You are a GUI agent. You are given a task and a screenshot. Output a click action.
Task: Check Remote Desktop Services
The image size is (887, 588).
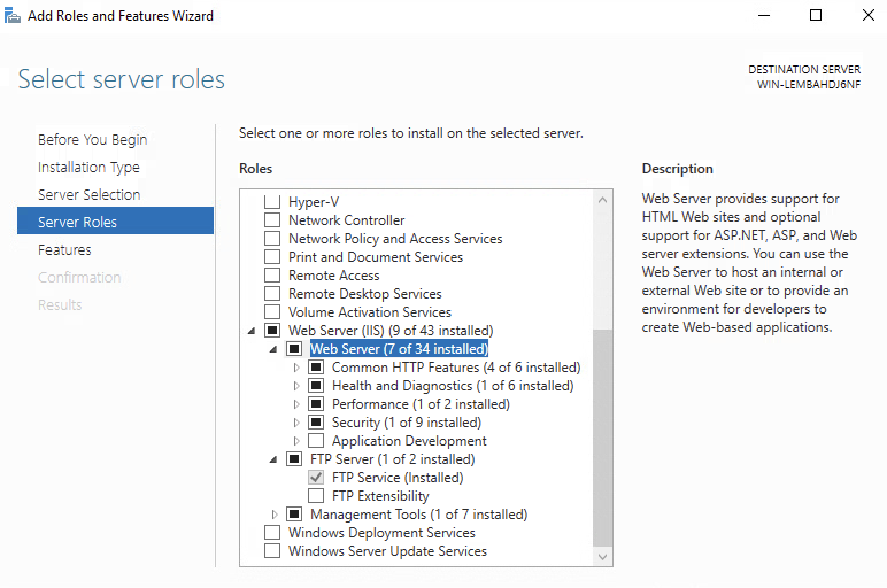[272, 293]
